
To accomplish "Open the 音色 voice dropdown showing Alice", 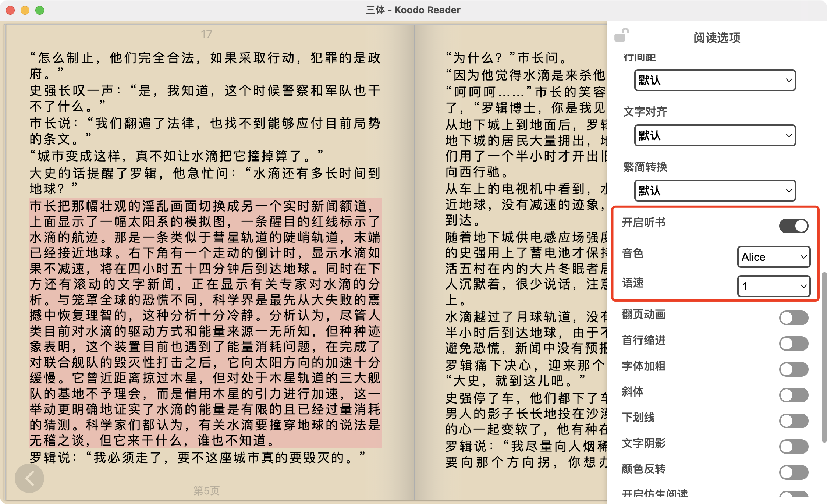I will point(774,257).
